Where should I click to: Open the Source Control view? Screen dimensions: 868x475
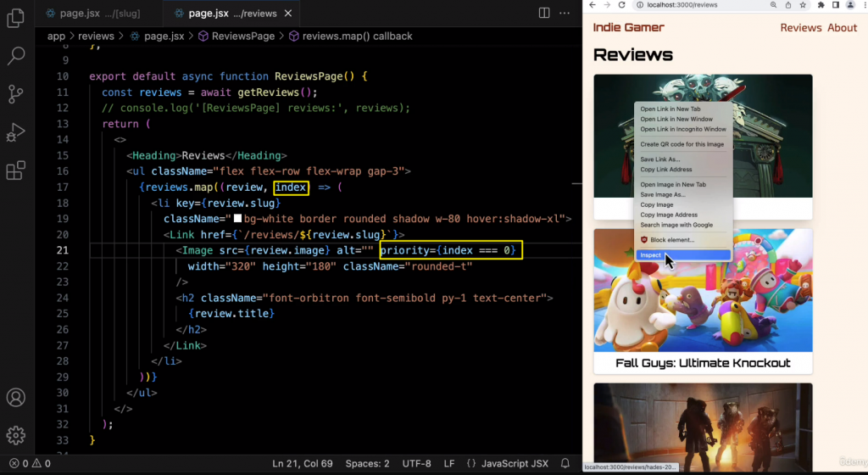point(15,93)
